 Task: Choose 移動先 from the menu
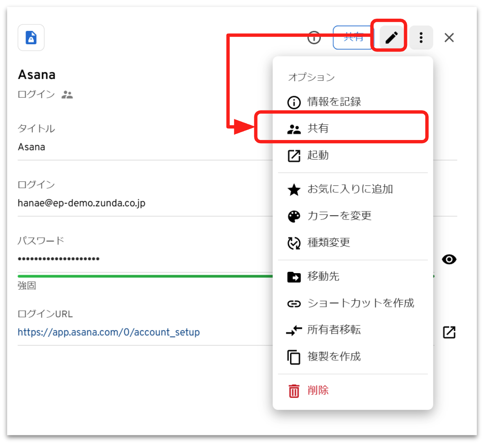tap(353, 276)
